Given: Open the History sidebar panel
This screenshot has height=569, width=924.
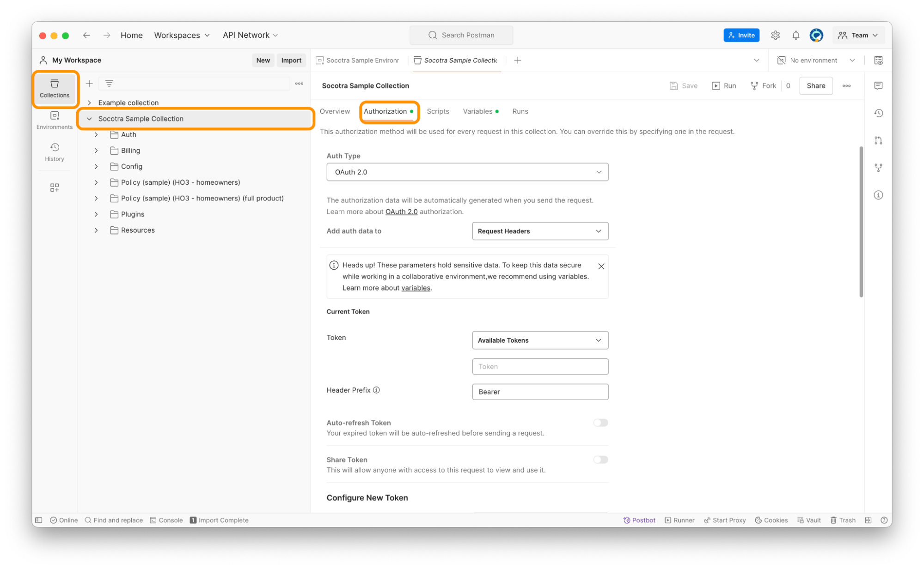Looking at the screenshot, I should [x=55, y=151].
